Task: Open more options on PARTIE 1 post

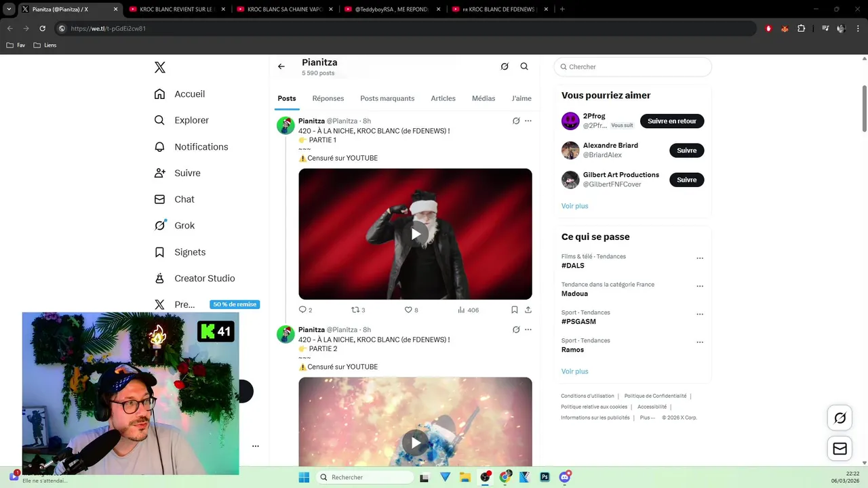Action: coord(528,121)
